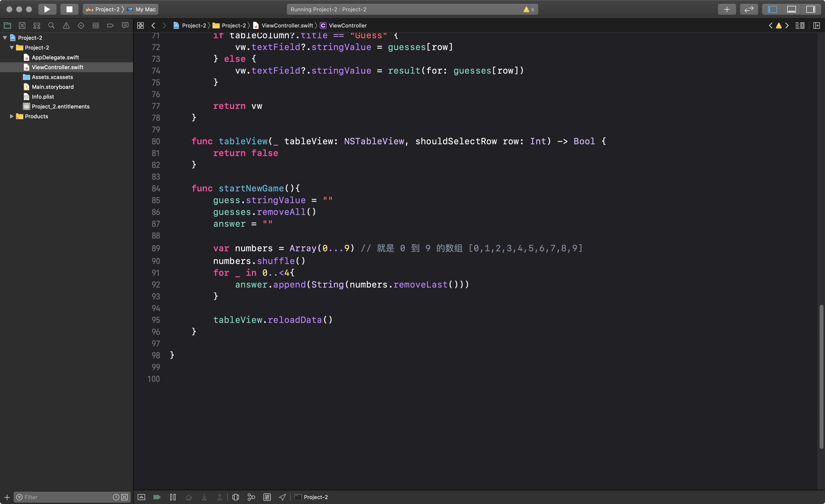Open the Find navigator magnifier icon
This screenshot has width=825, height=504.
coord(51,26)
